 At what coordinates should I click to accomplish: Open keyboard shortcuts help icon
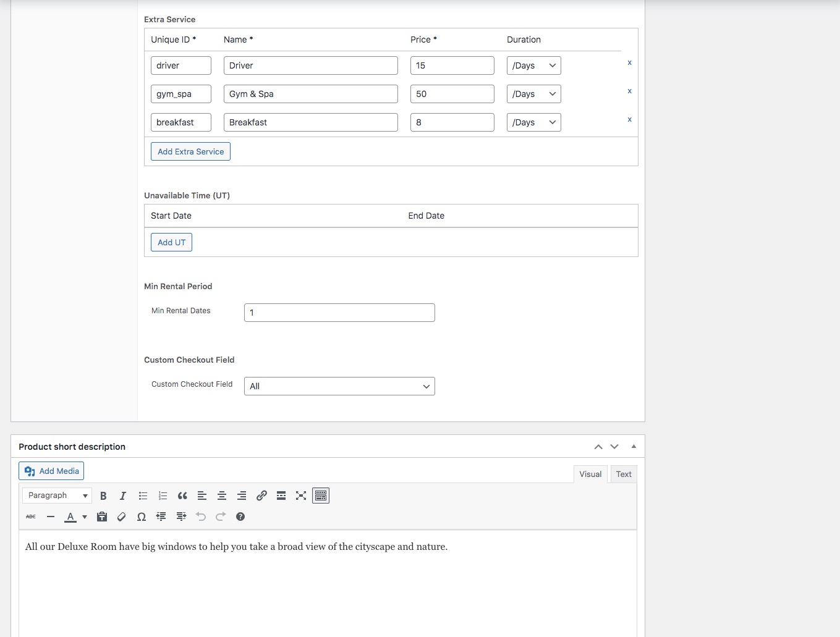click(x=240, y=517)
